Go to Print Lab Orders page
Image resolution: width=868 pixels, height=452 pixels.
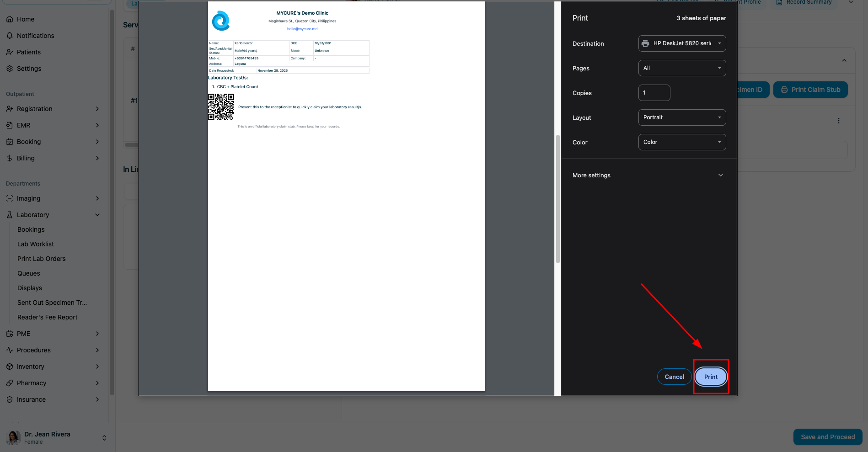tap(42, 259)
